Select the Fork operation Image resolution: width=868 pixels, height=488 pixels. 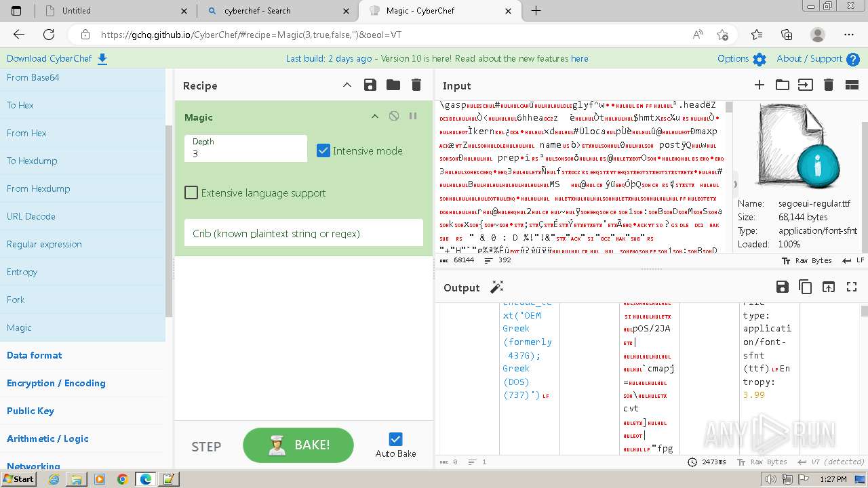coord(83,300)
